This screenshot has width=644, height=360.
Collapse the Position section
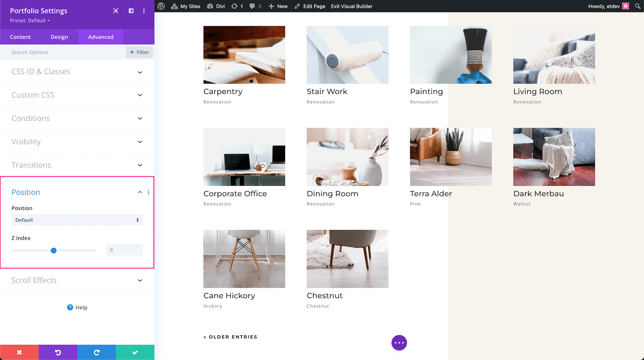140,192
